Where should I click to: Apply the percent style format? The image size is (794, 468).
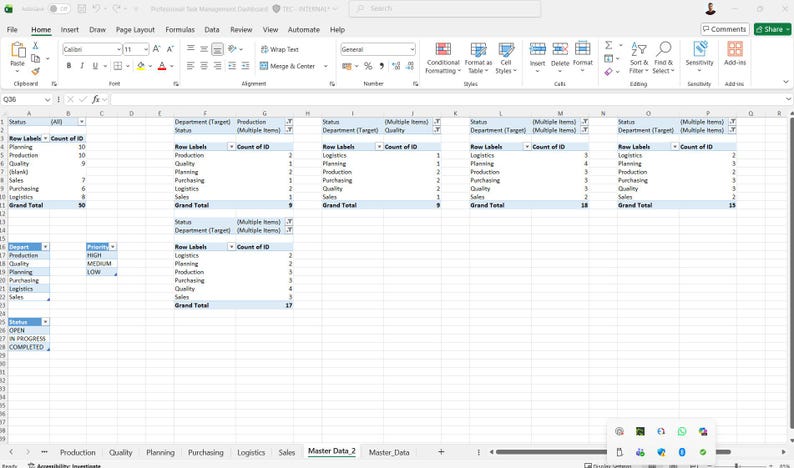coord(368,66)
